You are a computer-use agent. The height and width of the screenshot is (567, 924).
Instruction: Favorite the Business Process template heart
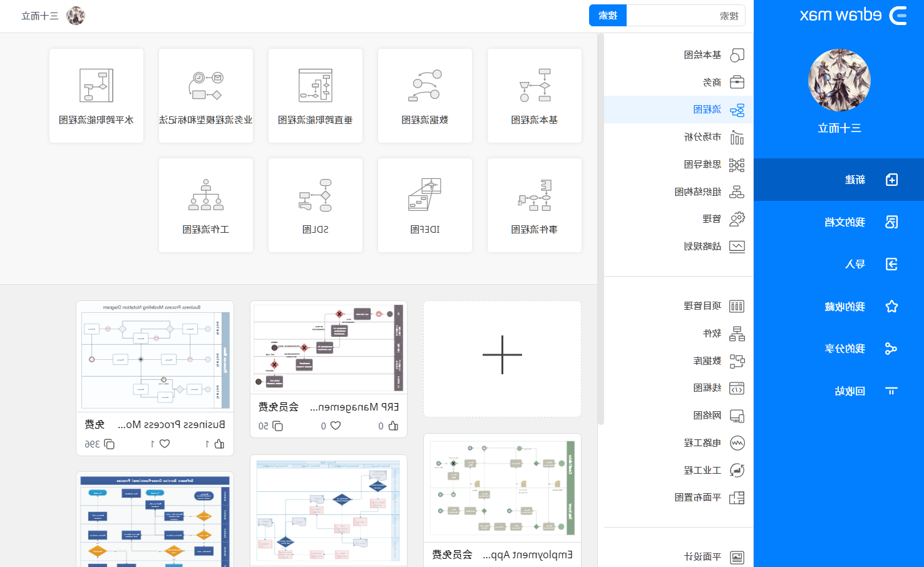click(165, 444)
